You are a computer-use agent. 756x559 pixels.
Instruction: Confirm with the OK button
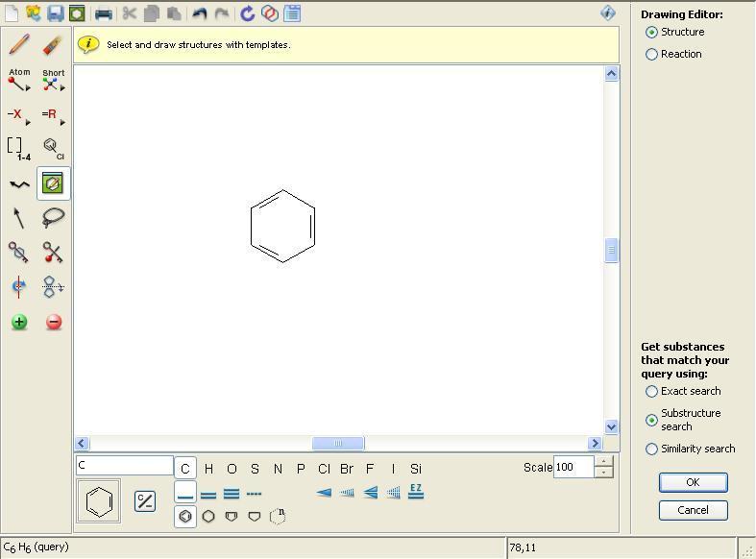pyautogui.click(x=693, y=482)
